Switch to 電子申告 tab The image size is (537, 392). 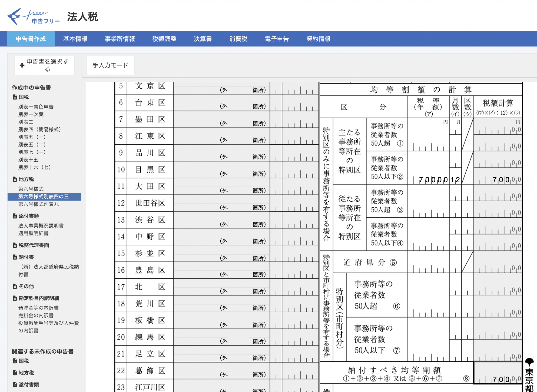click(x=277, y=39)
